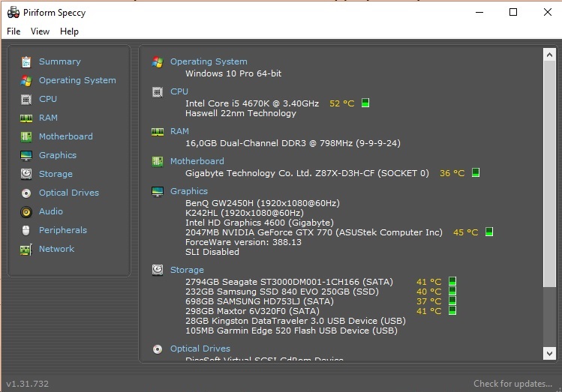562x392 pixels.
Task: Click the Summary icon in the sidebar
Action: [26, 61]
